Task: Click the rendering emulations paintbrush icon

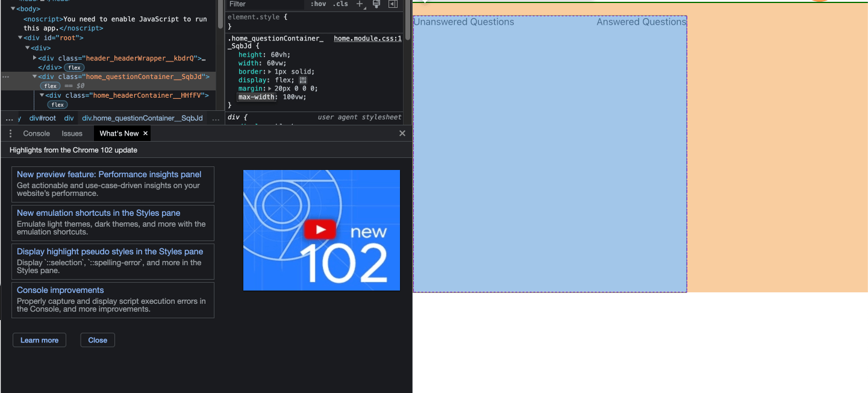Action: [x=376, y=4]
